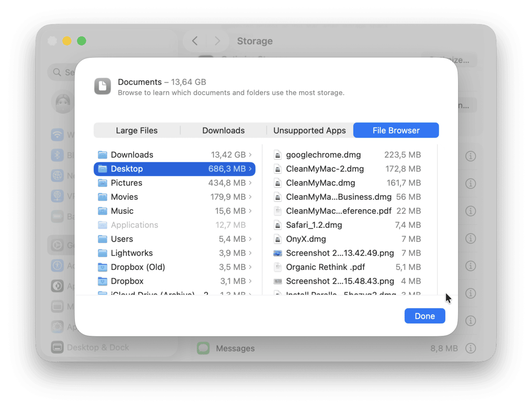Image resolution: width=532 pixels, height=409 pixels.
Task: Click the info icon next to Messages
Action: click(471, 348)
